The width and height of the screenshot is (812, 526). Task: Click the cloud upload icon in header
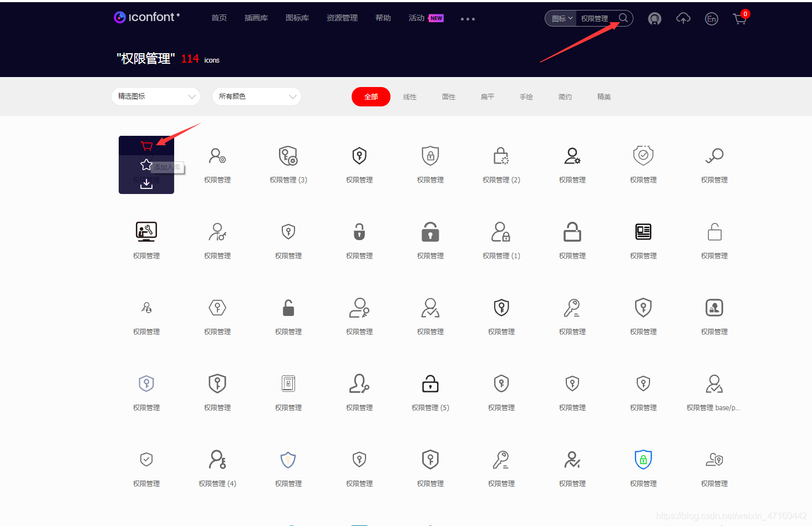[683, 18]
